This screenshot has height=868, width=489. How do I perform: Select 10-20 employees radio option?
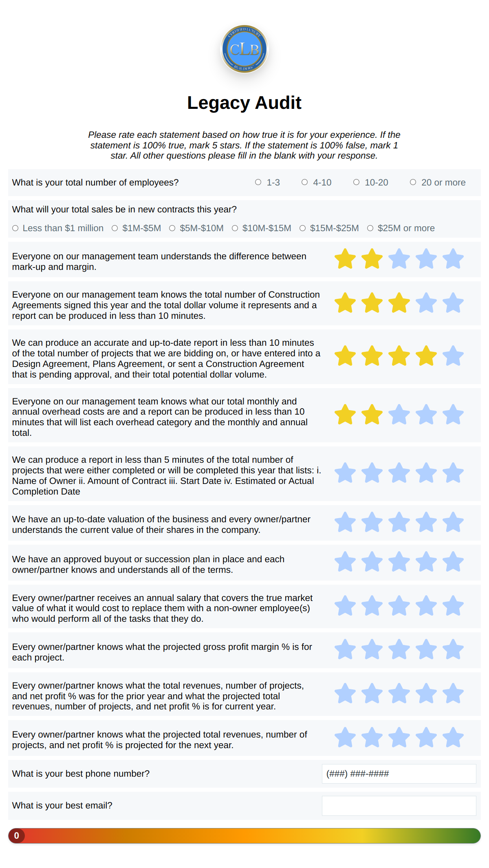point(357,182)
